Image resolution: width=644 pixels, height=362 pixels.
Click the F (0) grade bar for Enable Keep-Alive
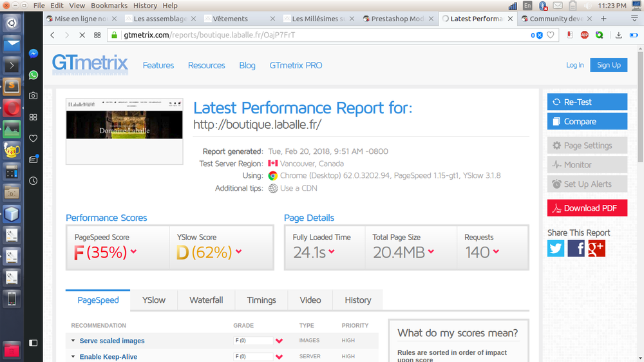(253, 357)
